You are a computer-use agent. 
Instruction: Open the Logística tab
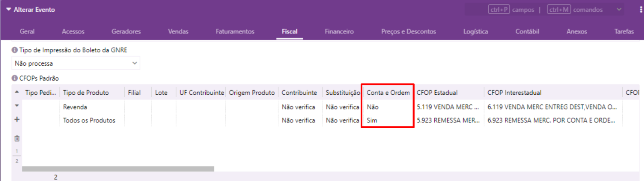[x=475, y=31]
